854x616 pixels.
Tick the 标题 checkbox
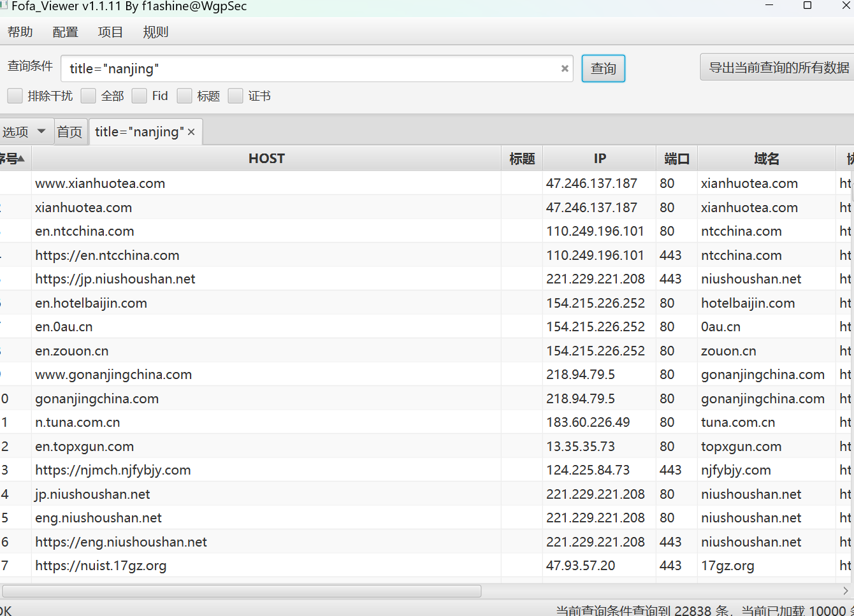(x=185, y=96)
